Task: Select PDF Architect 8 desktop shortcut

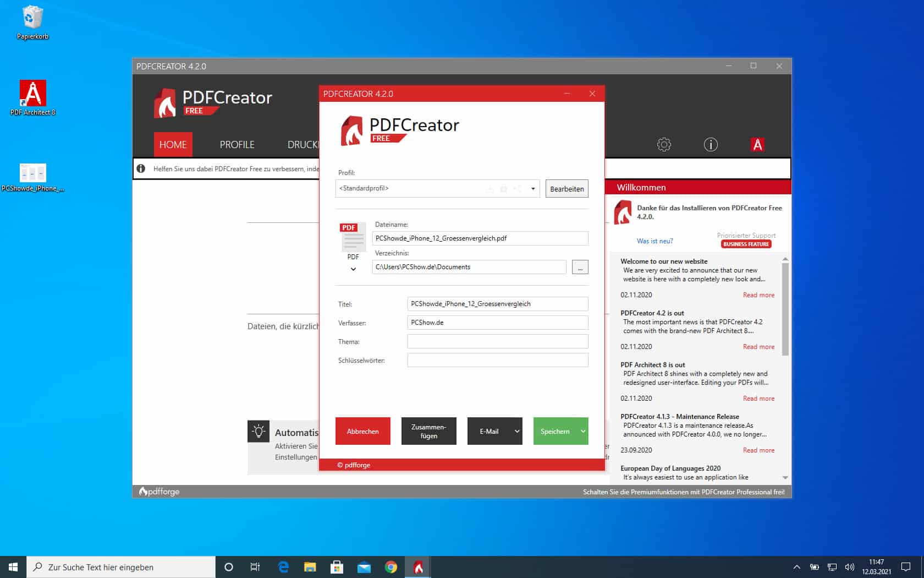Action: [33, 98]
